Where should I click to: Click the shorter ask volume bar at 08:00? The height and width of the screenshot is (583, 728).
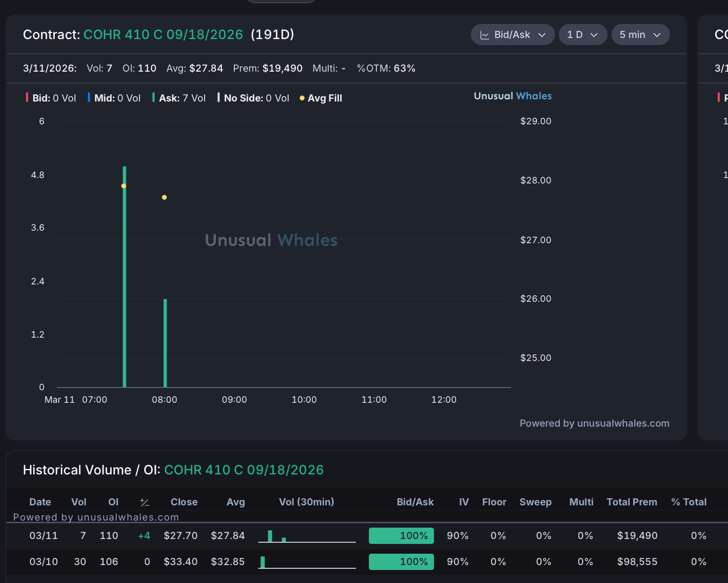click(165, 343)
